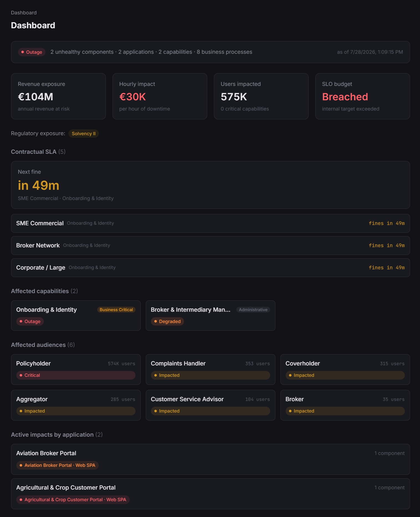Open the Broker Network SLA row
Viewport: 420px width, 517px height.
pos(211,245)
